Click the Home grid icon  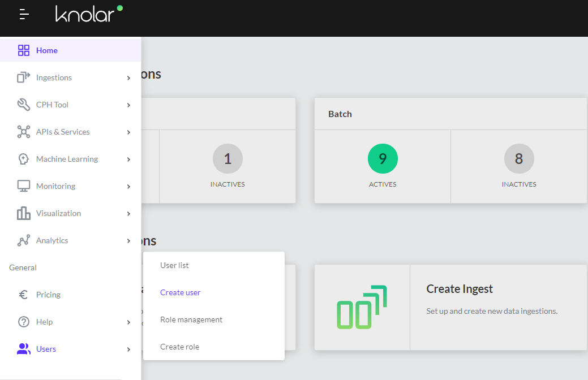(24, 50)
